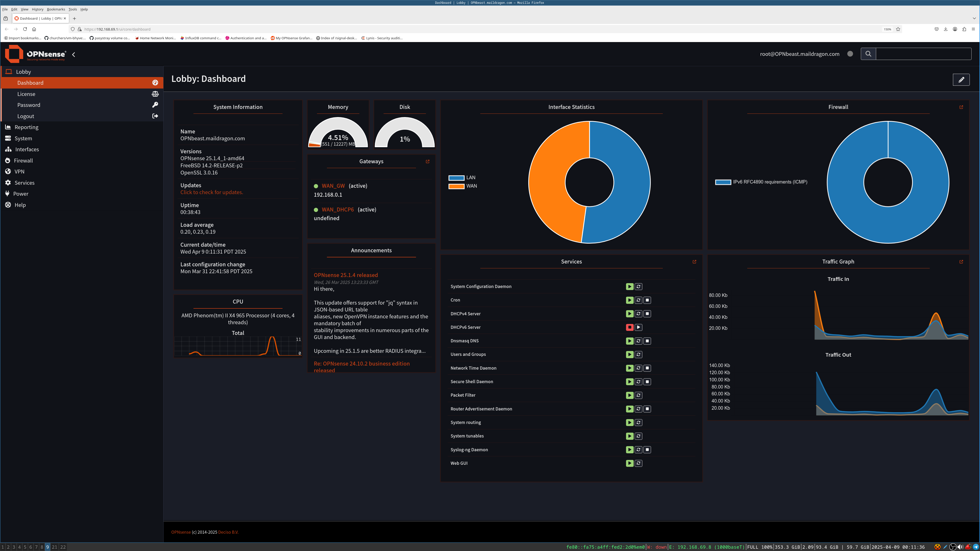980x551 pixels.
Task: Open the WAN_DHCP6 gateway link
Action: pos(338,209)
